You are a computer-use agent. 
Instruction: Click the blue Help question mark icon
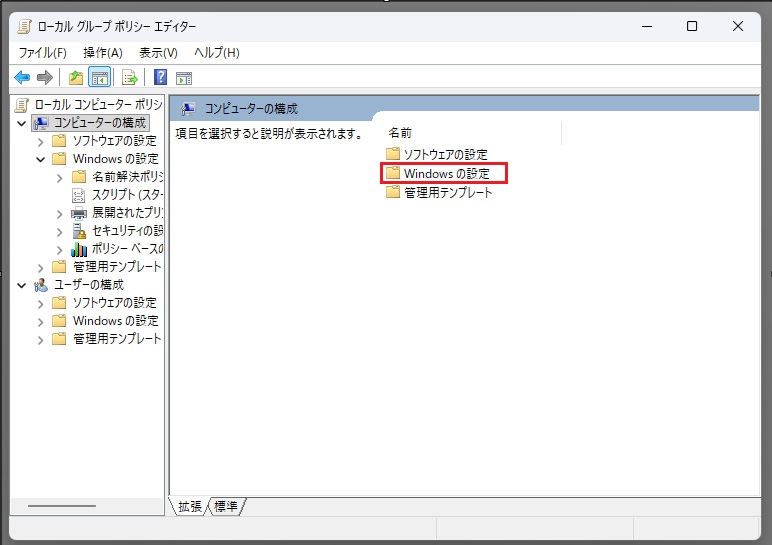(160, 78)
